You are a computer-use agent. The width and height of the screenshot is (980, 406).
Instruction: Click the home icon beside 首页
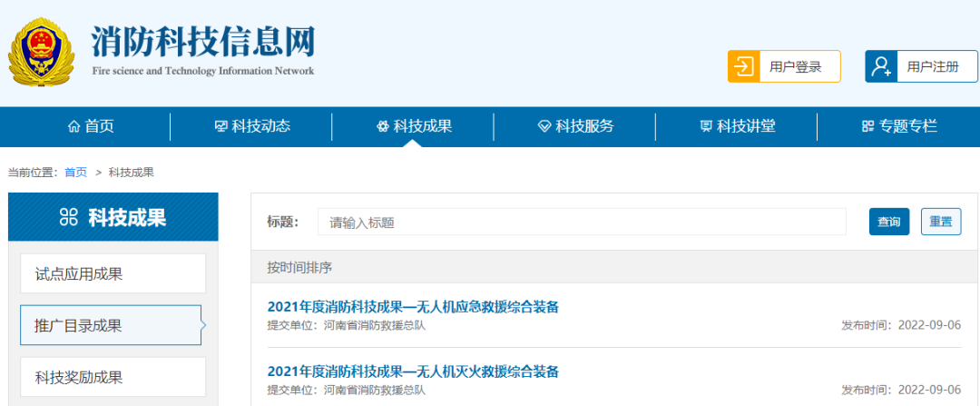coord(73,127)
